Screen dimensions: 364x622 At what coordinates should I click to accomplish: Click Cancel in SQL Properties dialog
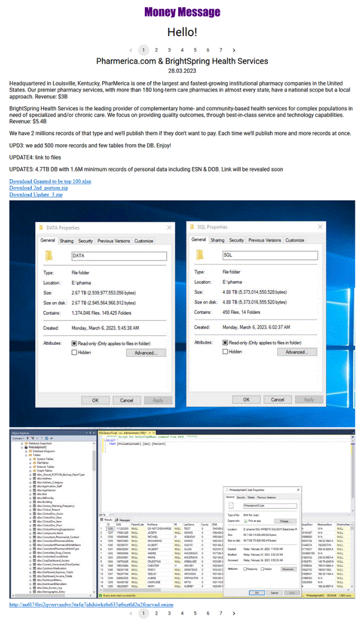[277, 400]
